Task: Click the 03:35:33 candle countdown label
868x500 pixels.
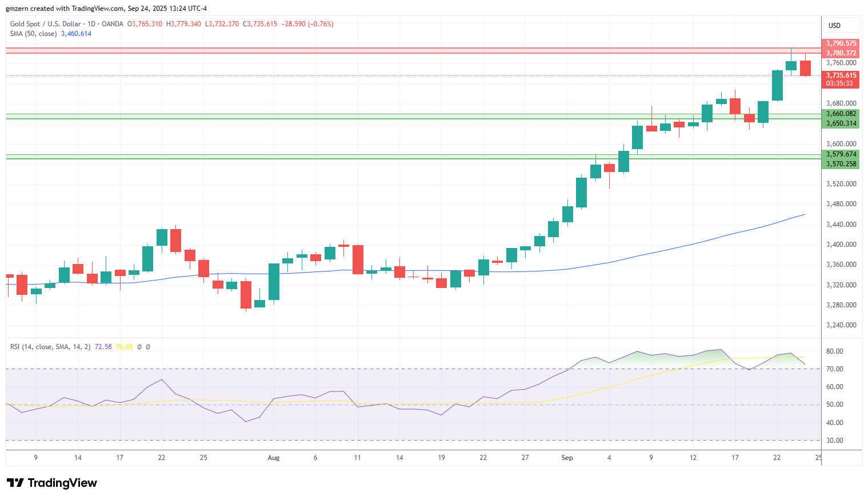Action: 841,83
